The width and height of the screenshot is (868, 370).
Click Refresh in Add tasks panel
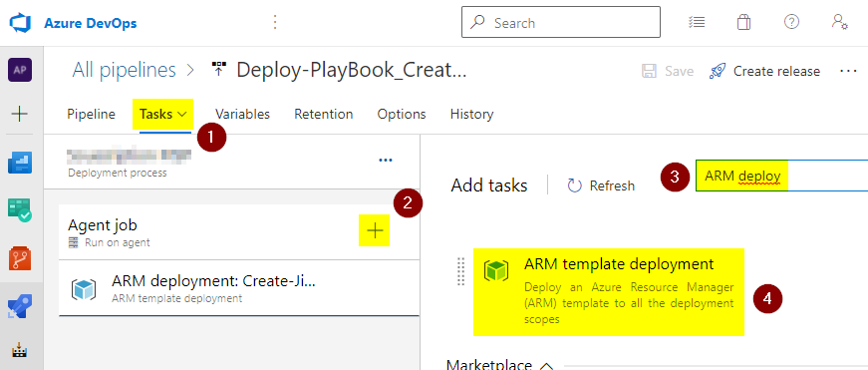[601, 185]
